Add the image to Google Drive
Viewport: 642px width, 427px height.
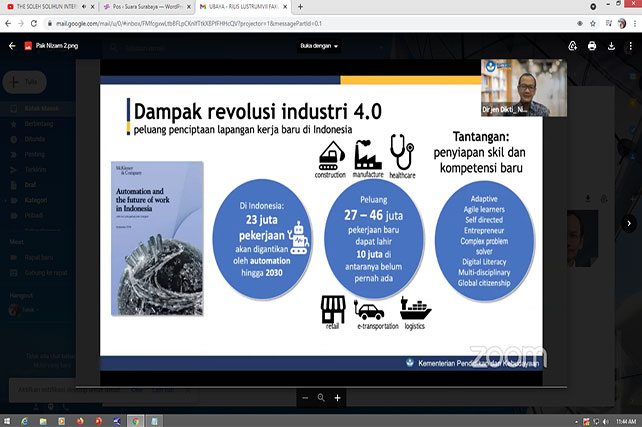click(573, 46)
